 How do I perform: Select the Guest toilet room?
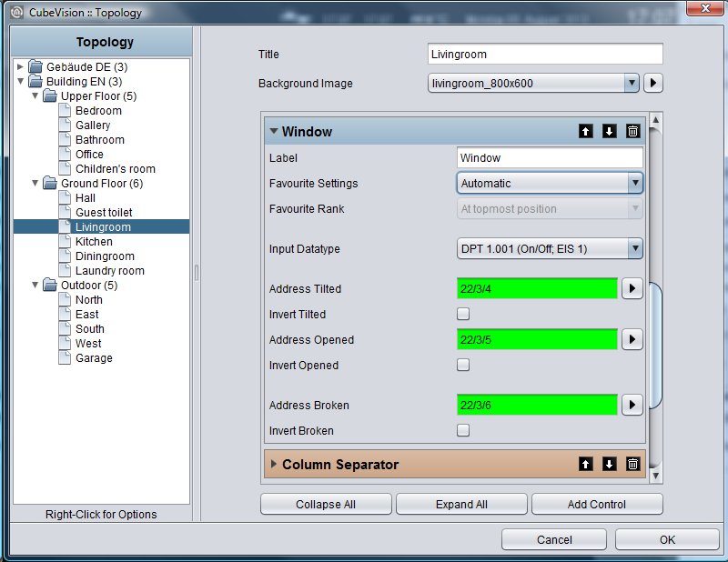tap(104, 213)
